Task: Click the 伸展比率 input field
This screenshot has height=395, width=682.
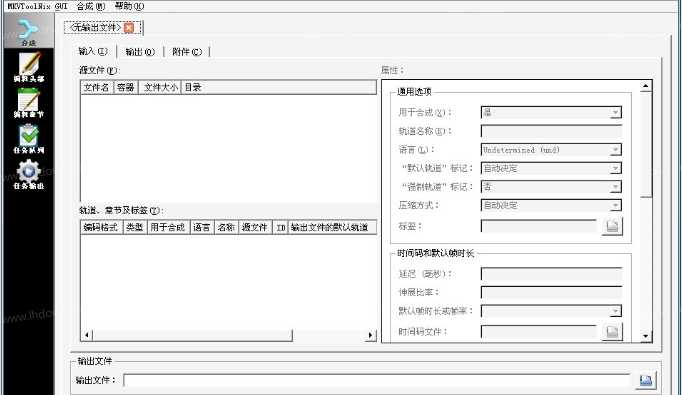Action: 551,292
